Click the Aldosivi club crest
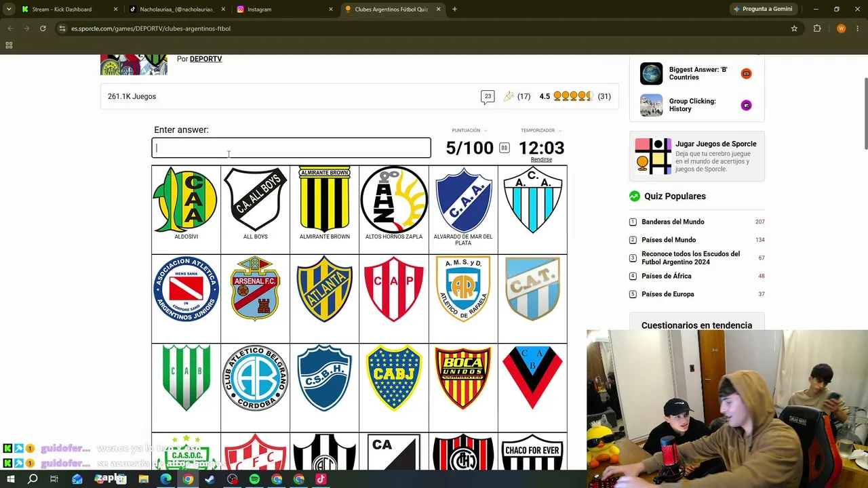The width and height of the screenshot is (868, 488). pos(186,200)
